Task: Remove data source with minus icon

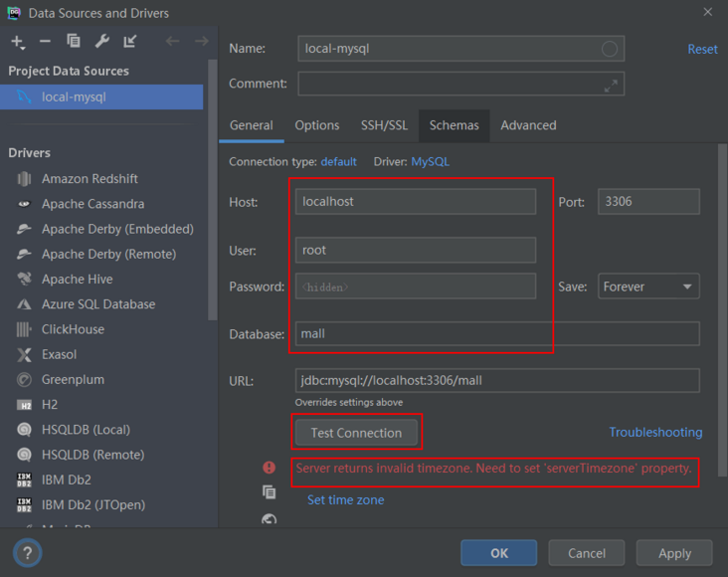Action: click(45, 42)
